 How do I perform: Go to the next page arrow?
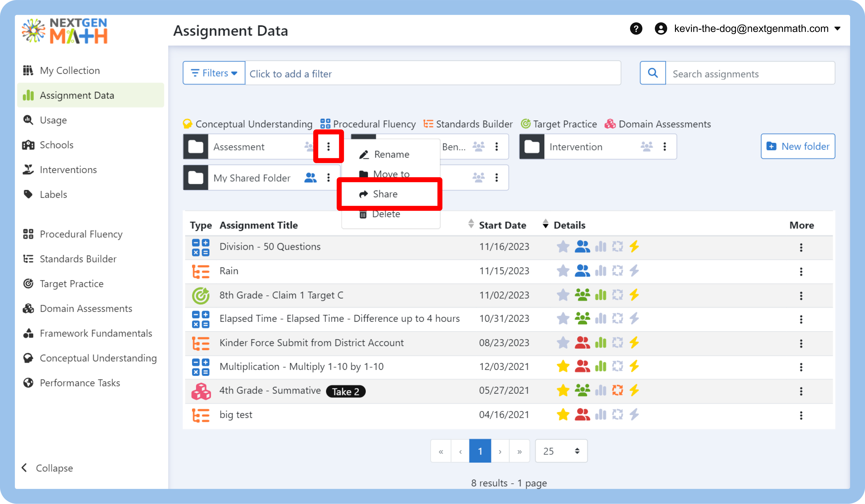click(x=500, y=451)
